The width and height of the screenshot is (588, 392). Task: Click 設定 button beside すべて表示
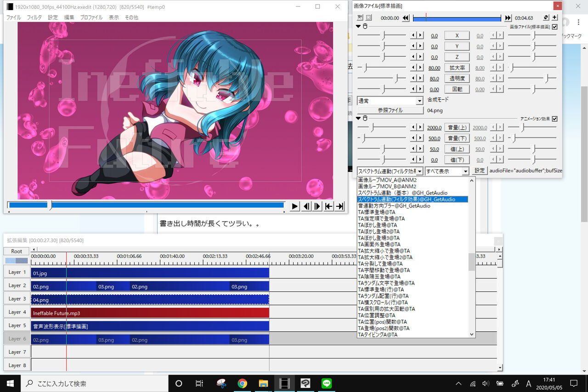tap(479, 170)
